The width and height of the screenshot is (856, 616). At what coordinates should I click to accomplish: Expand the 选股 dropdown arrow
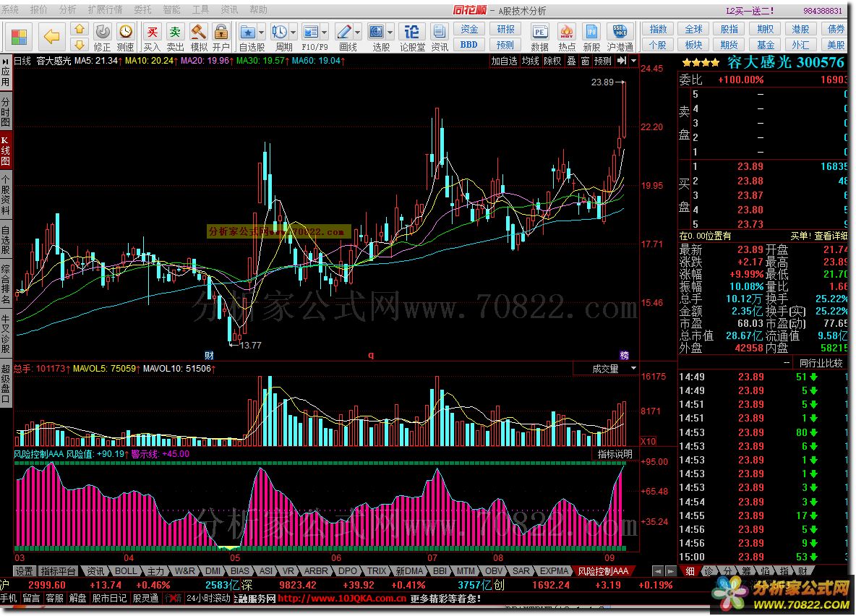point(390,33)
